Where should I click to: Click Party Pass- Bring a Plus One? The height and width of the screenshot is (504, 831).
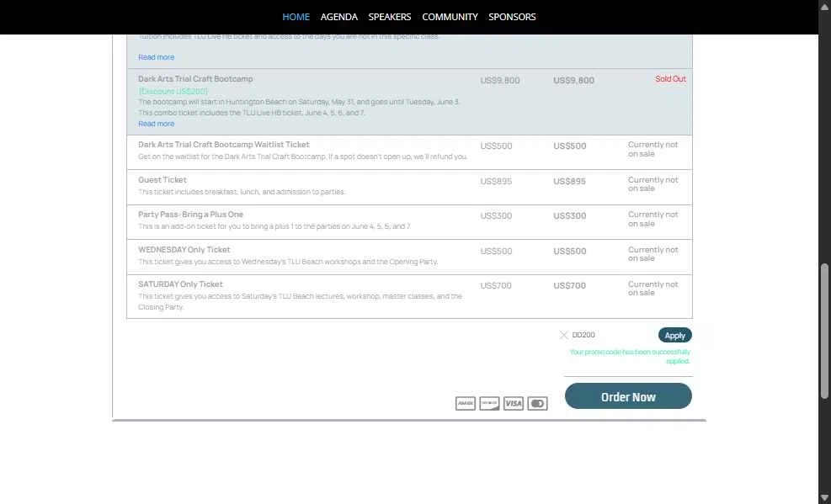pyautogui.click(x=191, y=215)
